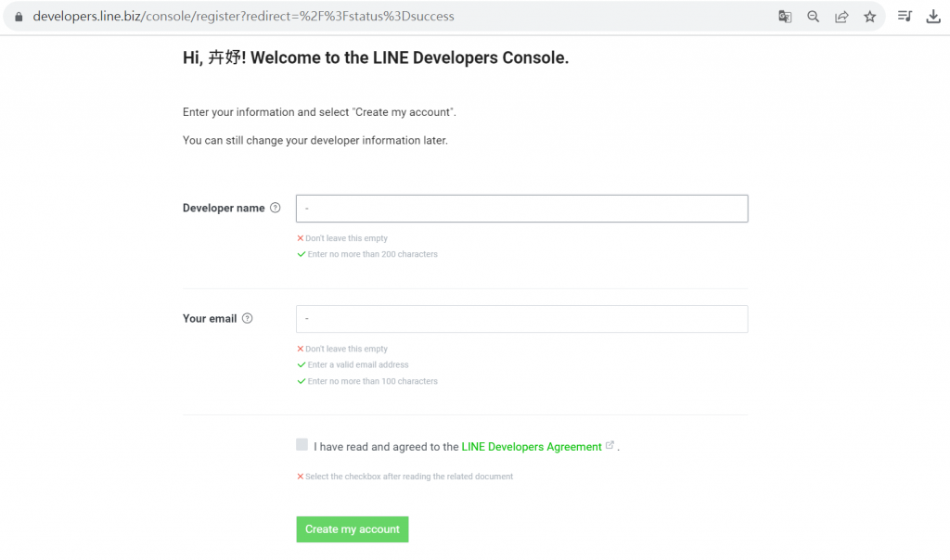The width and height of the screenshot is (950, 560).
Task: Open the translate page icon
Action: [785, 17]
